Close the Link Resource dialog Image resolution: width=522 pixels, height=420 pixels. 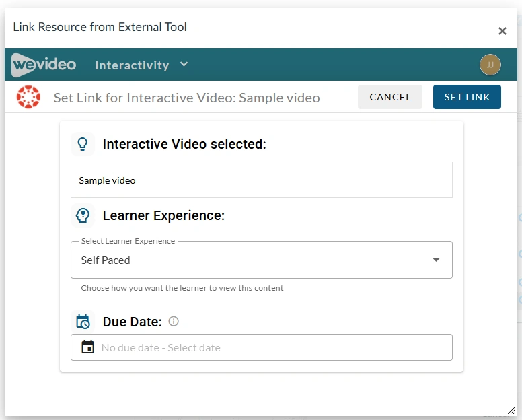click(502, 31)
